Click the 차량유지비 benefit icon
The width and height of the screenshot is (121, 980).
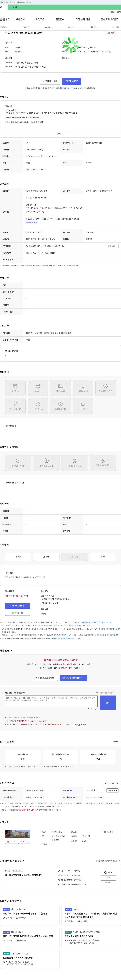tap(60, 388)
